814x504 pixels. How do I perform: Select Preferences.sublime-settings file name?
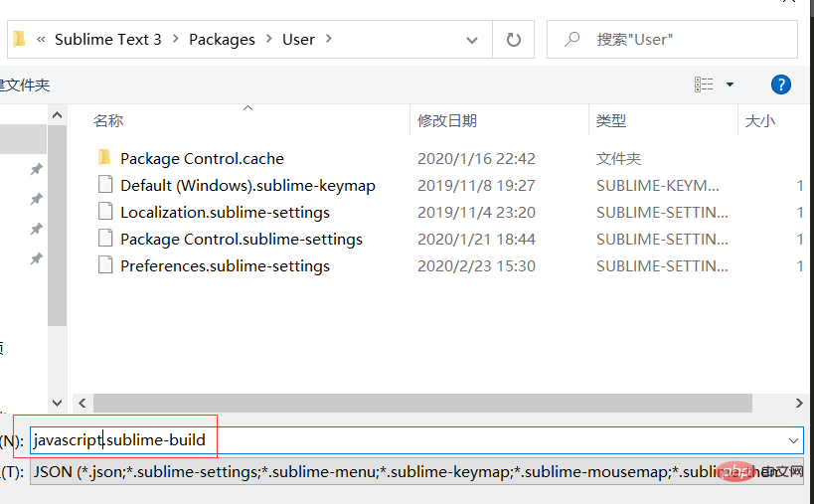(225, 266)
